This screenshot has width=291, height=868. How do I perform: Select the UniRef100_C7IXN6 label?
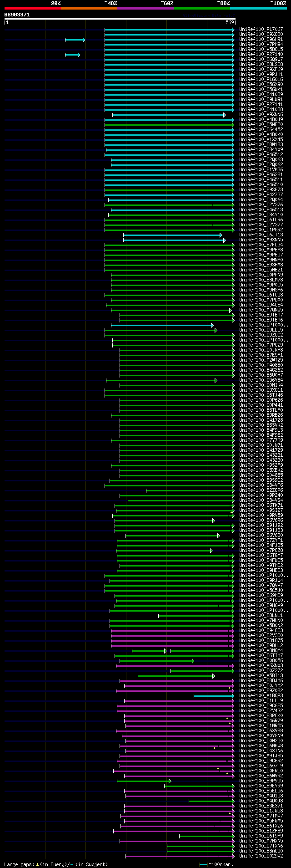coord(261,846)
